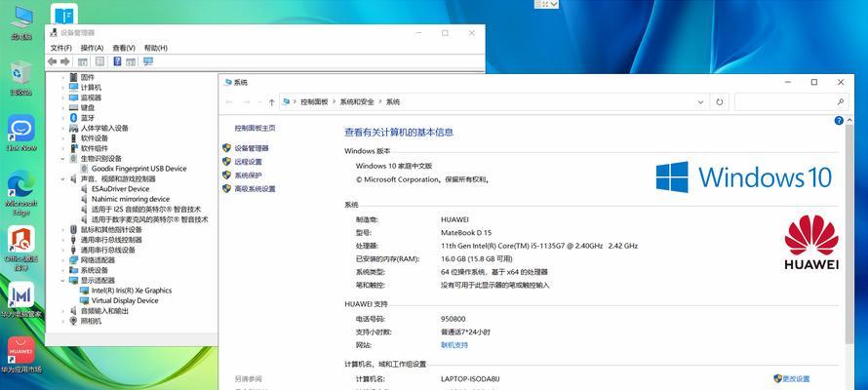Select Intel(R) Iris(R) Xe Graphics

(132, 291)
